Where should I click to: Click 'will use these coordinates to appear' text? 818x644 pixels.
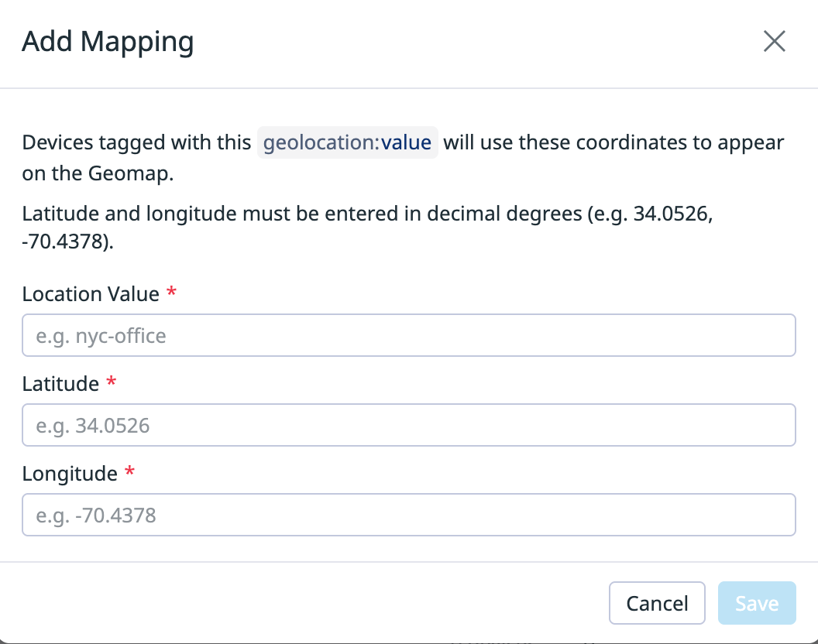(613, 143)
